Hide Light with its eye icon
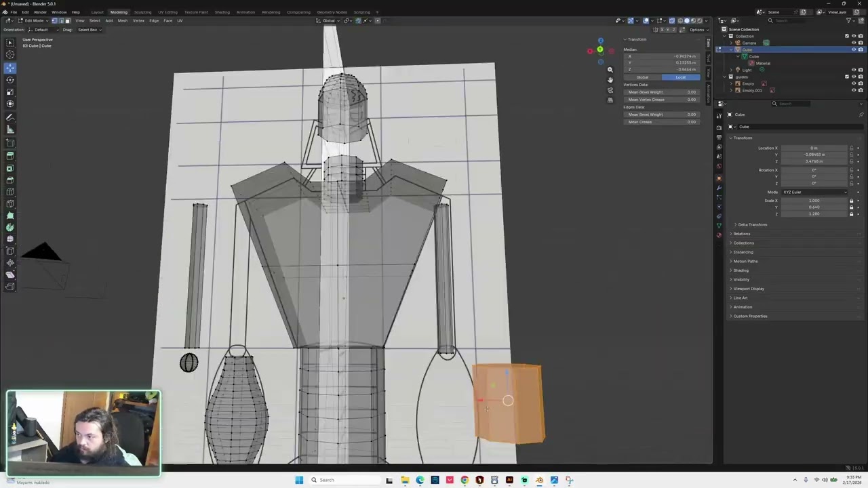Viewport: 868px width, 488px height. [854, 70]
